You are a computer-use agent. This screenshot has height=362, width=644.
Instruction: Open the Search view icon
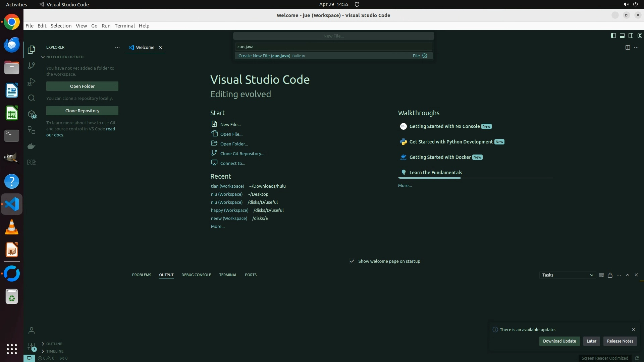pyautogui.click(x=32, y=98)
